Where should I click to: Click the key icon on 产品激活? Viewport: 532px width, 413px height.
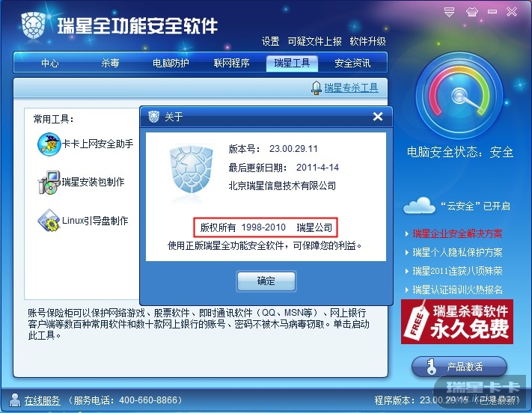(x=431, y=367)
